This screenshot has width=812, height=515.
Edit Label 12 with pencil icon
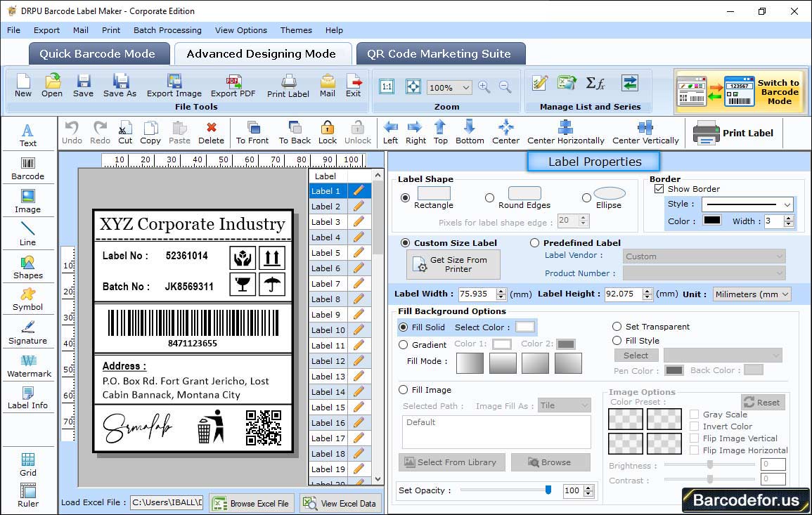tap(359, 361)
